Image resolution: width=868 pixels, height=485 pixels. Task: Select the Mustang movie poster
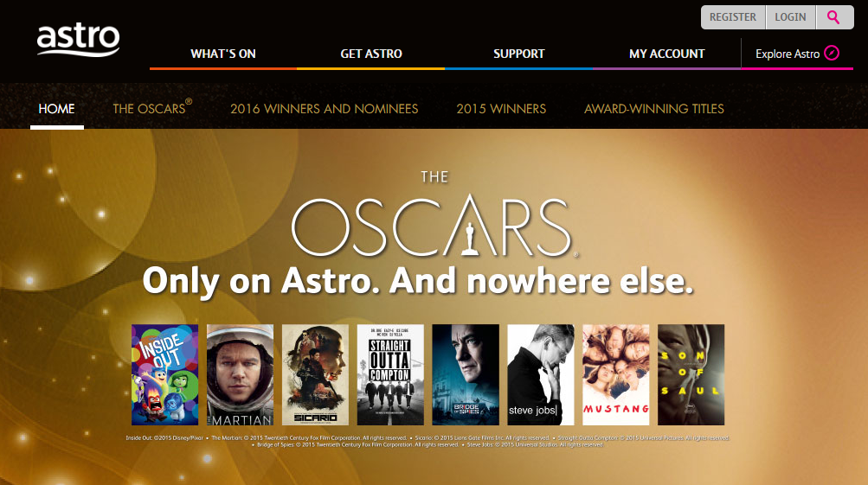coord(615,375)
